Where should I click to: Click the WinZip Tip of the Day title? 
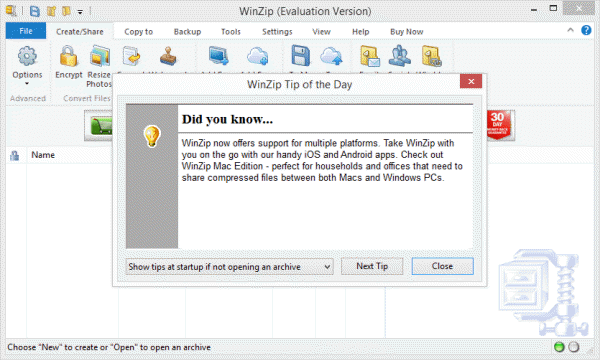point(300,84)
